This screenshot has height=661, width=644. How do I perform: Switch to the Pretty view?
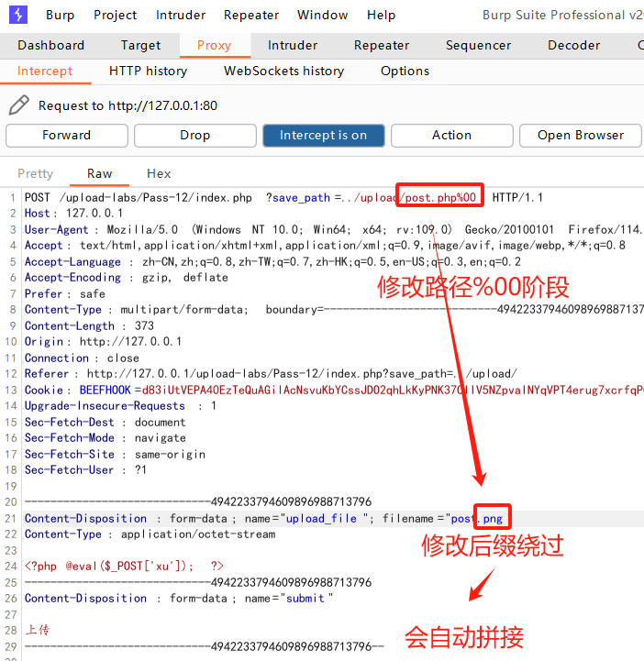36,173
